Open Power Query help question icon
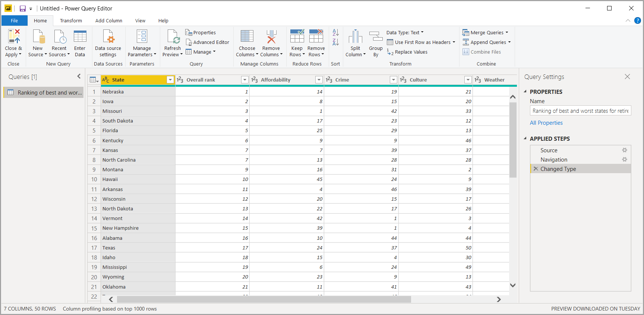 coord(638,21)
